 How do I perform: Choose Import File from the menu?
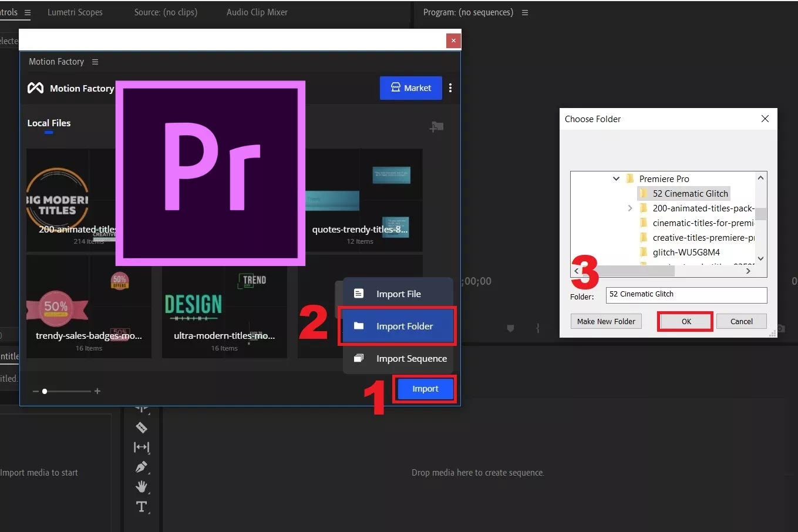coord(398,294)
